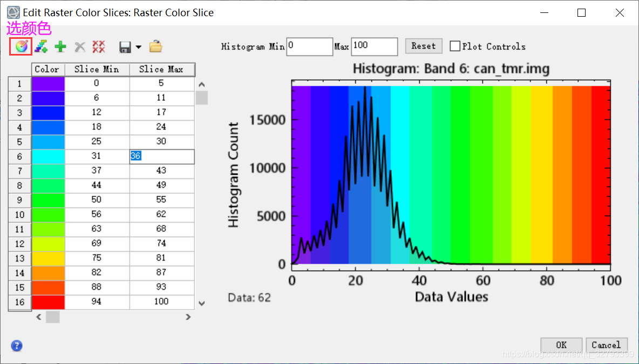
Task: Click the table's scroll up arrow
Action: (x=201, y=84)
